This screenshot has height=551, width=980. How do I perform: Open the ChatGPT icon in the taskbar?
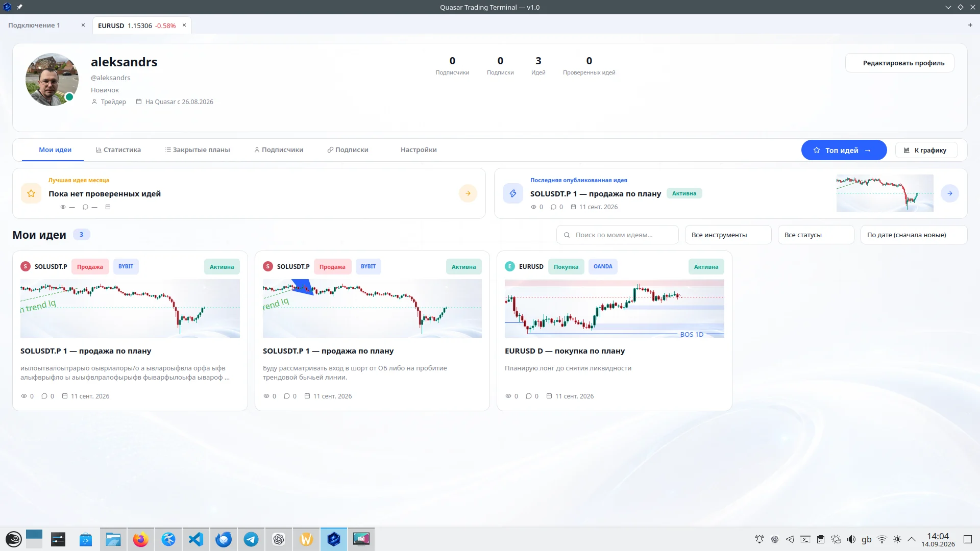click(x=278, y=539)
